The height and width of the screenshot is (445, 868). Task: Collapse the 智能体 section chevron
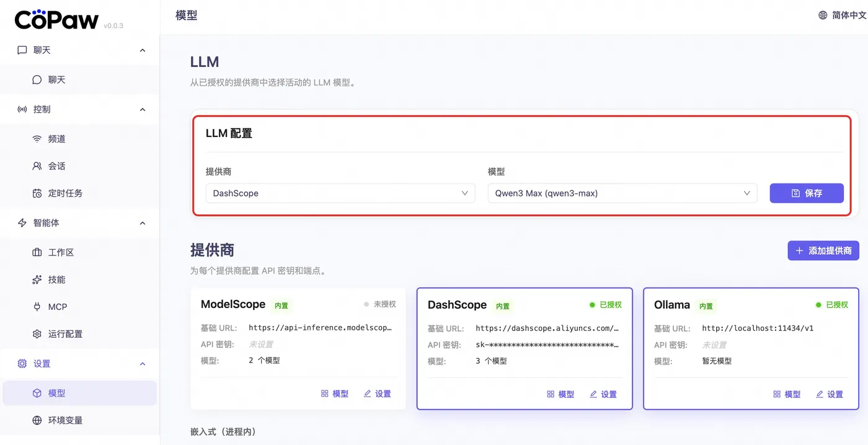143,222
